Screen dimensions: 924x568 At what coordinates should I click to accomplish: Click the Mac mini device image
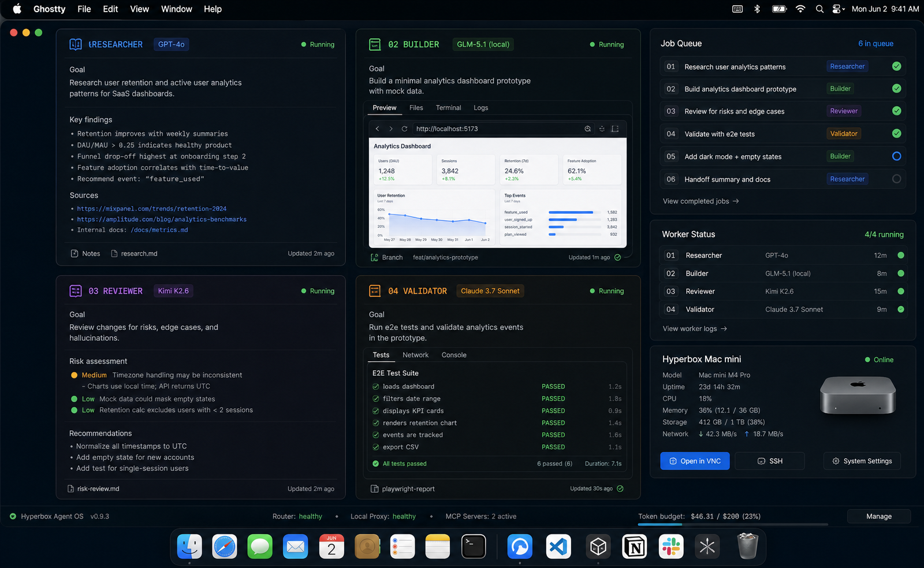(858, 395)
